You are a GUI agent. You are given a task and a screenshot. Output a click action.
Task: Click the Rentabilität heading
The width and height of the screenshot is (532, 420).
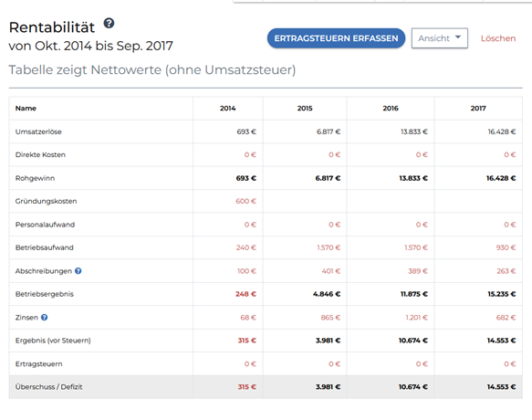(52, 27)
